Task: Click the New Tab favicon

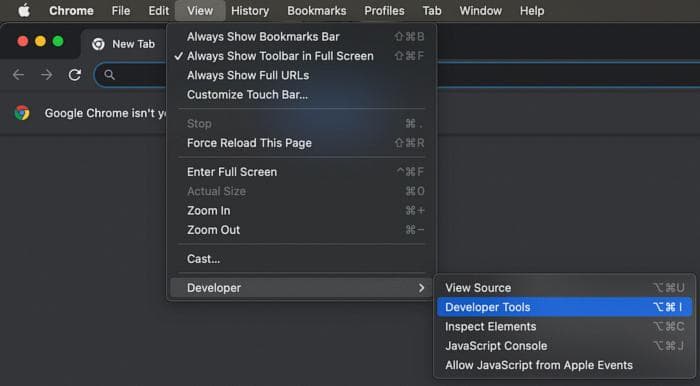Action: coord(98,44)
